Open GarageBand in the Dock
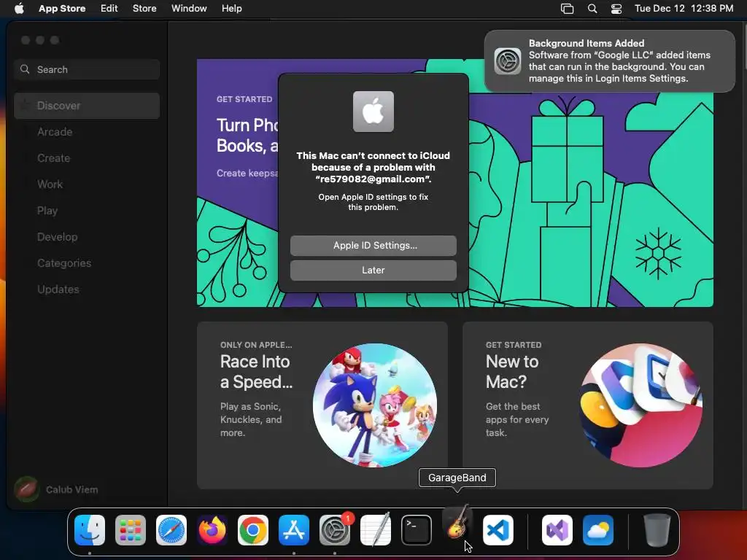The width and height of the screenshot is (747, 560). click(457, 523)
